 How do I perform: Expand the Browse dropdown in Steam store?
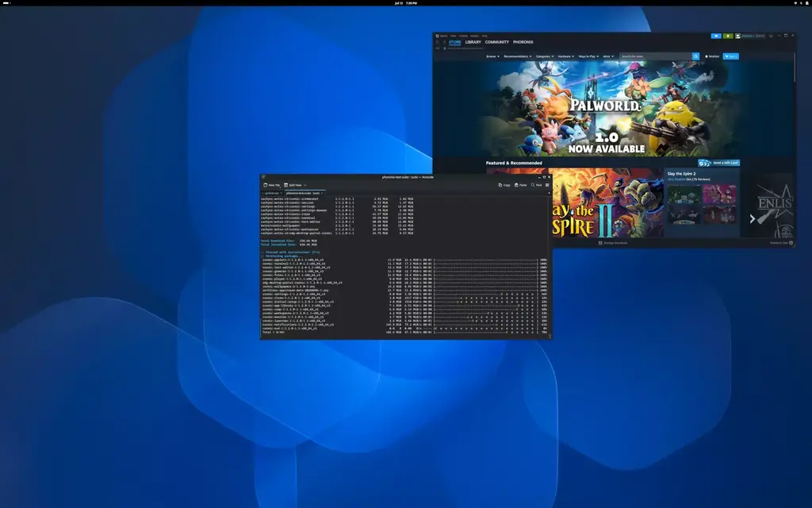point(493,56)
